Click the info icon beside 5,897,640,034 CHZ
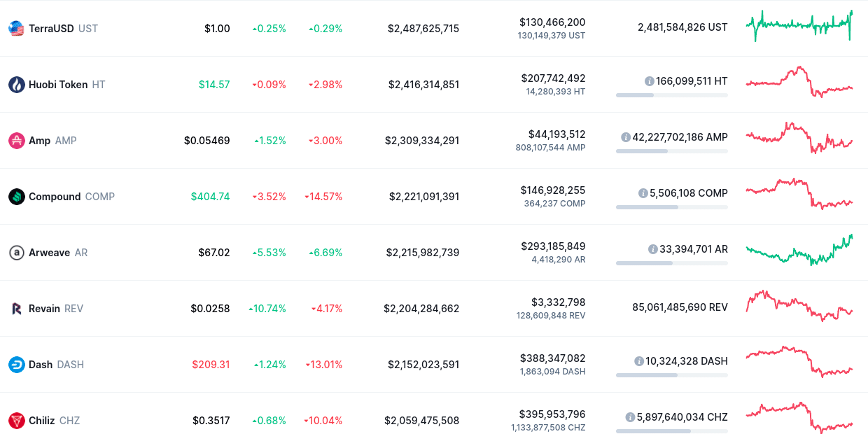Image resolution: width=868 pixels, height=448 pixels. (630, 417)
